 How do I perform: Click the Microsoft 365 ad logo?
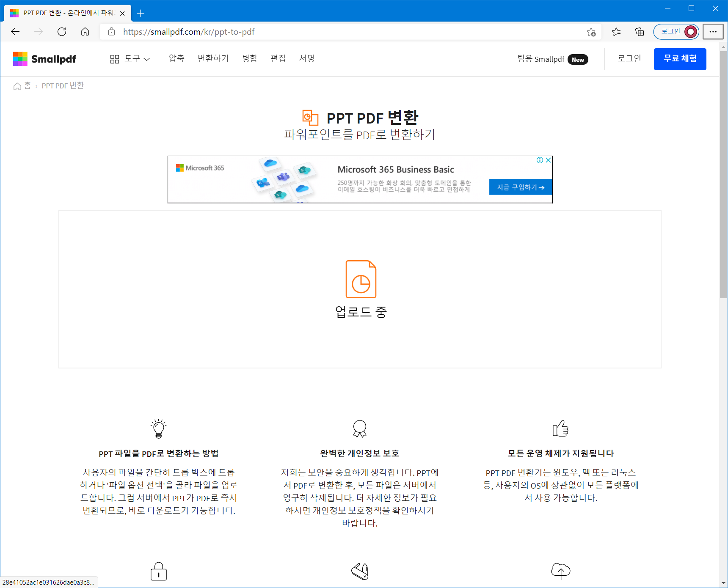click(200, 168)
